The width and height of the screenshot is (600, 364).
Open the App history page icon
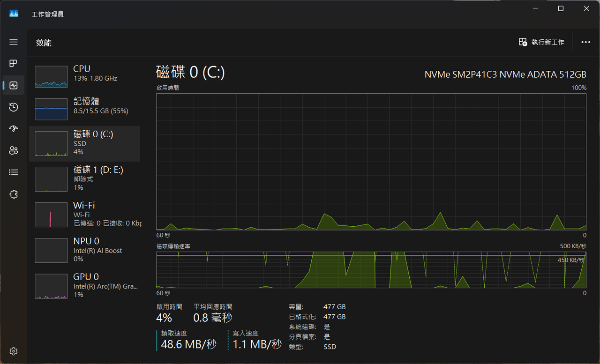pyautogui.click(x=14, y=107)
